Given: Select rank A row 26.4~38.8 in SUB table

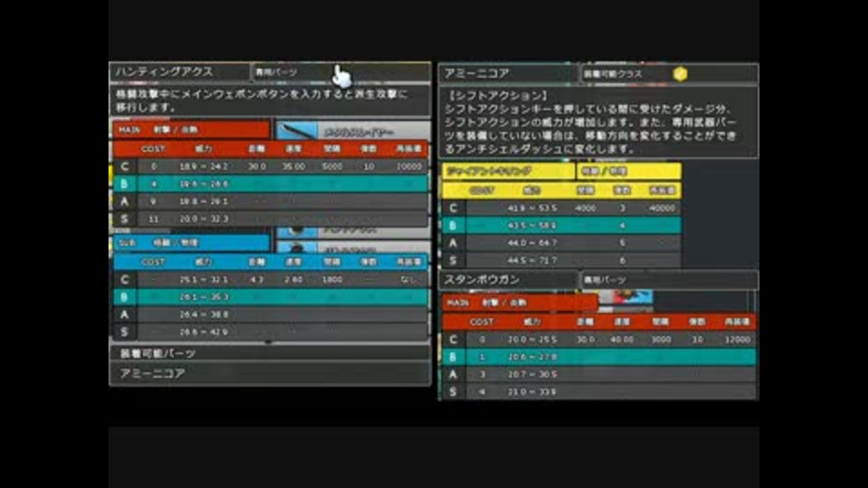Looking at the screenshot, I should pos(270,314).
